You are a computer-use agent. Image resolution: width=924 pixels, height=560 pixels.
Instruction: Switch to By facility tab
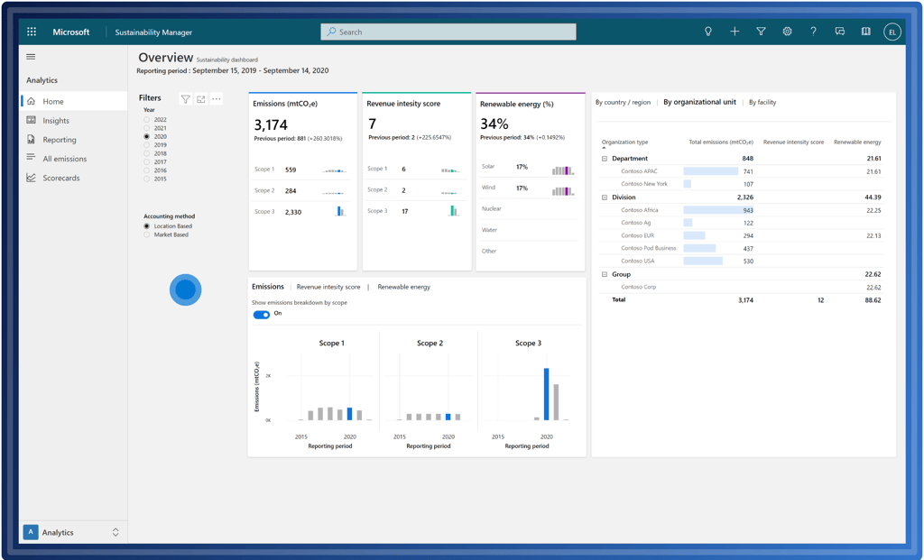[762, 103]
